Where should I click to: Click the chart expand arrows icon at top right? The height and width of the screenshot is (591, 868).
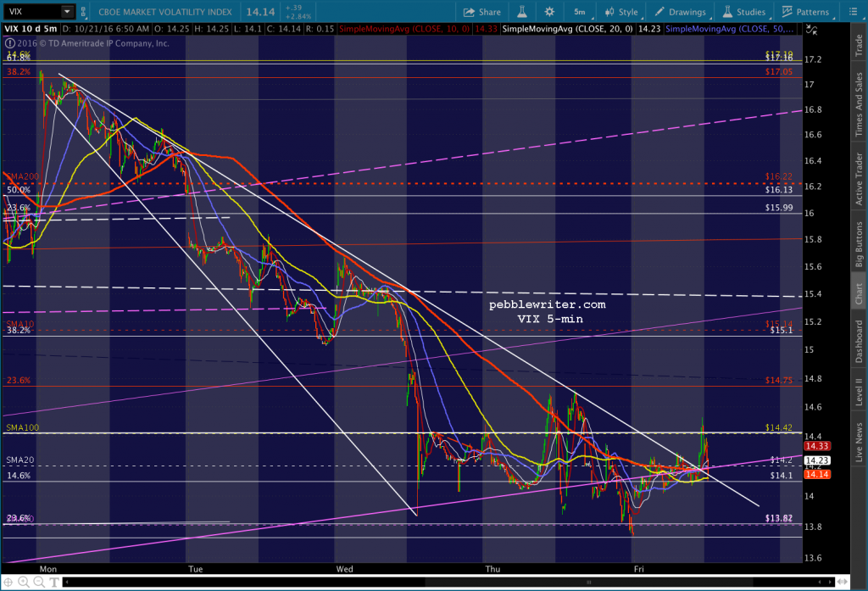(811, 30)
